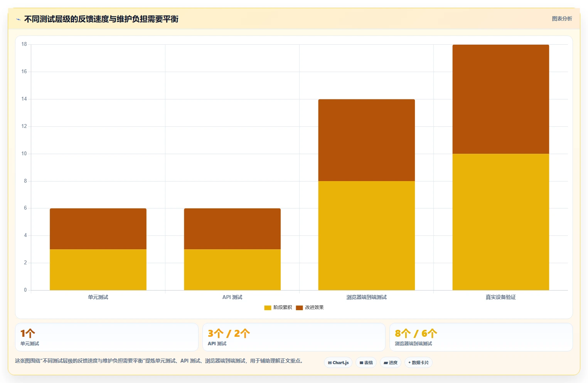This screenshot has width=588, height=383.
Task: Click the 表格 tag chip
Action: click(366, 363)
